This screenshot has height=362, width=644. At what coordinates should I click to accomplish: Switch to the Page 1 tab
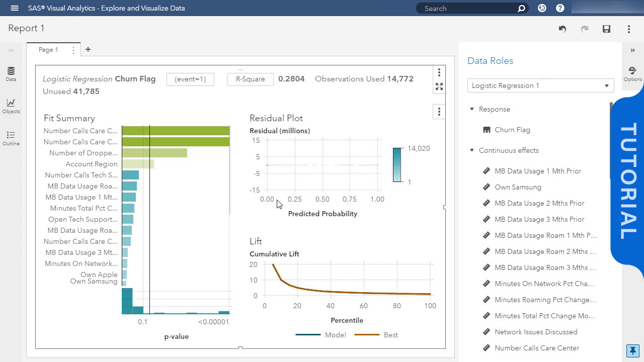point(48,50)
